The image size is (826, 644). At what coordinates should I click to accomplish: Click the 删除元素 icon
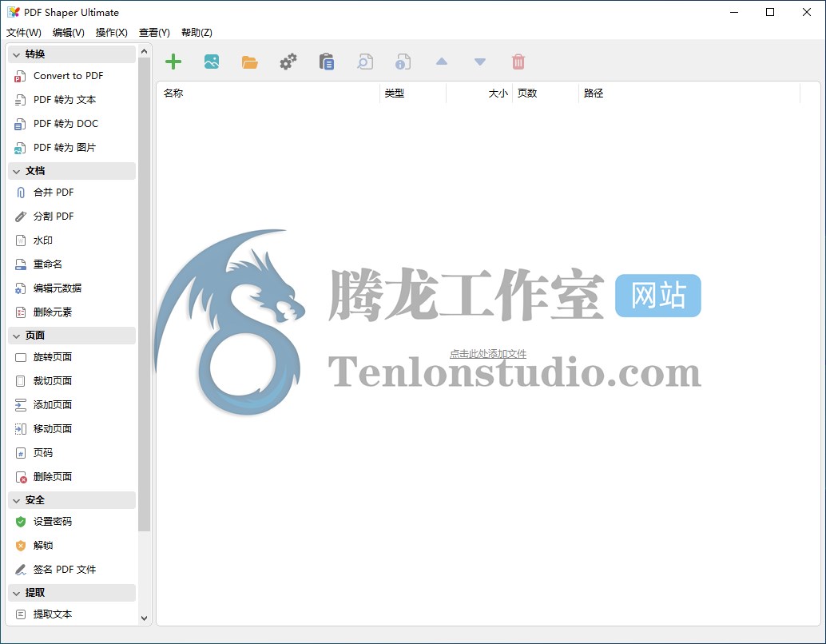tap(21, 312)
